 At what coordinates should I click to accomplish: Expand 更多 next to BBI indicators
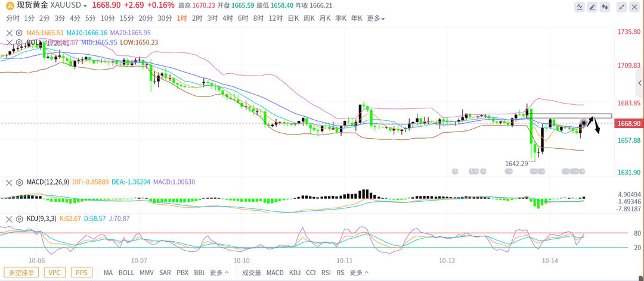[219, 273]
